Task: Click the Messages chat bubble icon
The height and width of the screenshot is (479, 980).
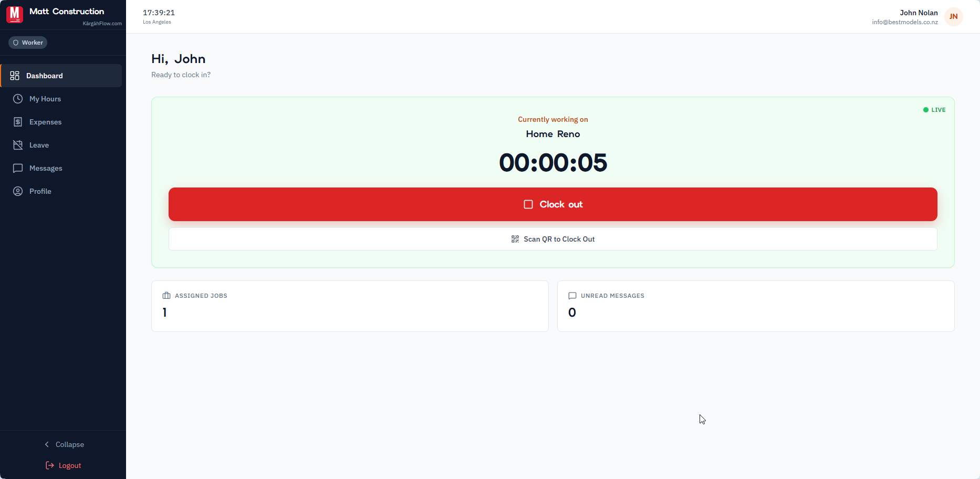Action: (18, 168)
